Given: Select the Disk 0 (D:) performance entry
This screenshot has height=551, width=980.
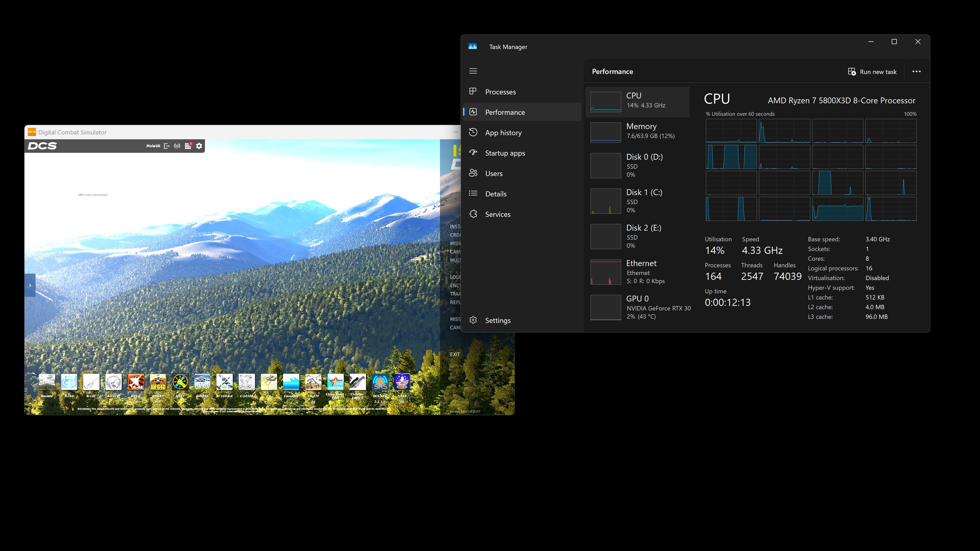Looking at the screenshot, I should (x=637, y=166).
